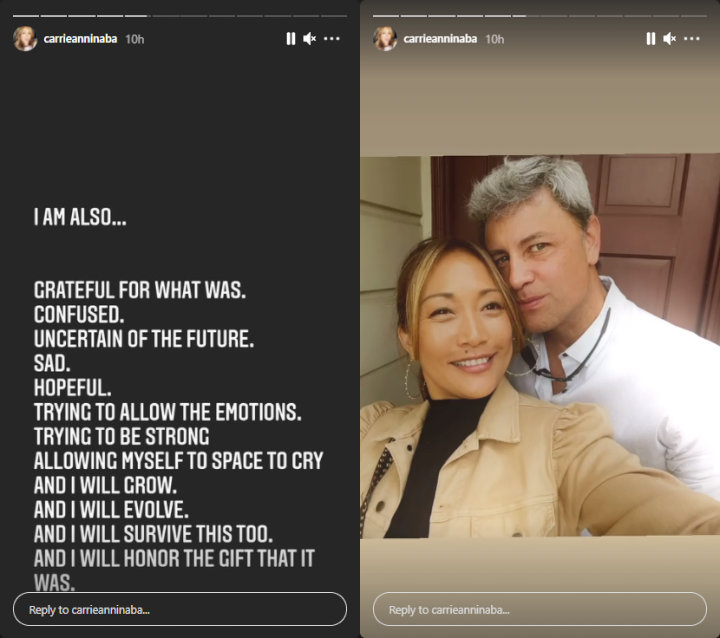Viewport: 720px width, 638px height.
Task: Unmute sound on left story
Action: coord(309,39)
